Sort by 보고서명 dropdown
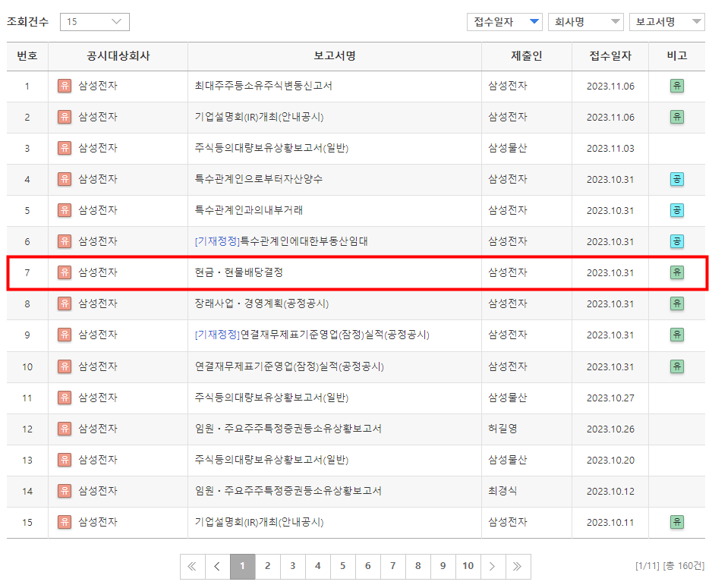712x588 pixels. coord(667,22)
